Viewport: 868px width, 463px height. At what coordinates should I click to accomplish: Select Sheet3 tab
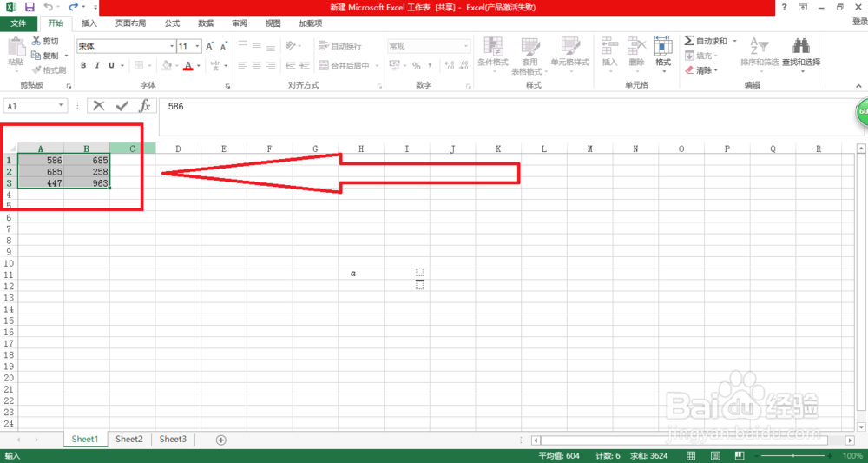pyautogui.click(x=173, y=440)
